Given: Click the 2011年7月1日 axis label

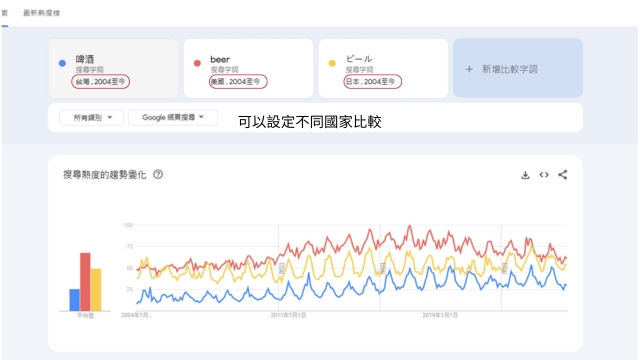Looking at the screenshot, I should pos(288,315).
